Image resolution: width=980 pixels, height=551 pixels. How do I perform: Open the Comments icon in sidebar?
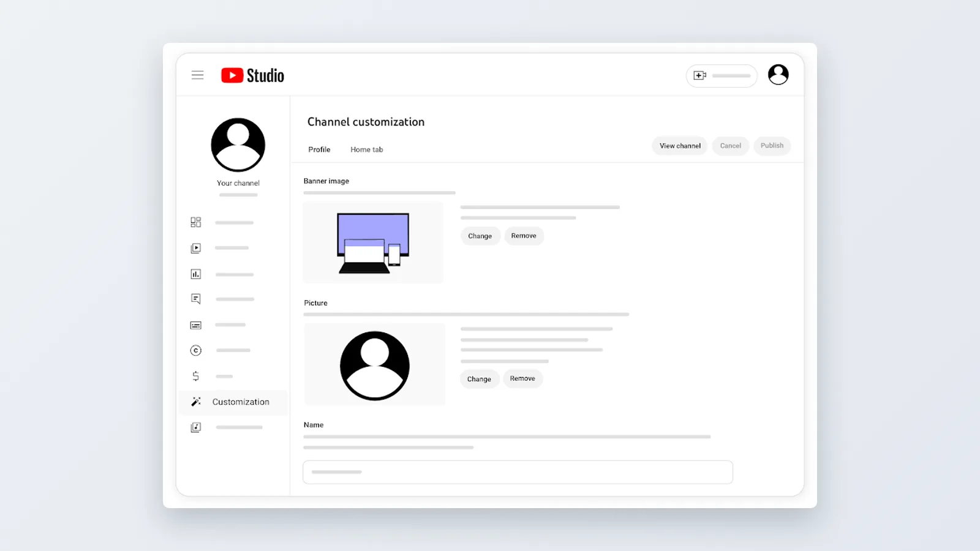click(x=196, y=299)
